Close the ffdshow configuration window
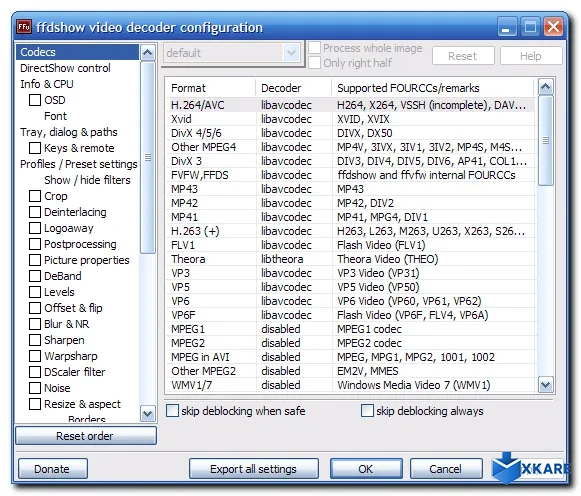The image size is (581, 496). [x=553, y=27]
